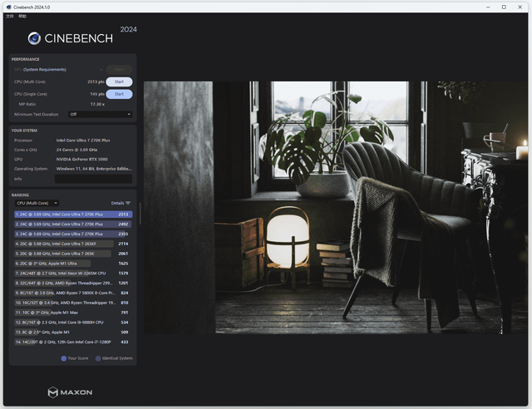
Task: Close the Cinebench window
Action: (520, 7)
